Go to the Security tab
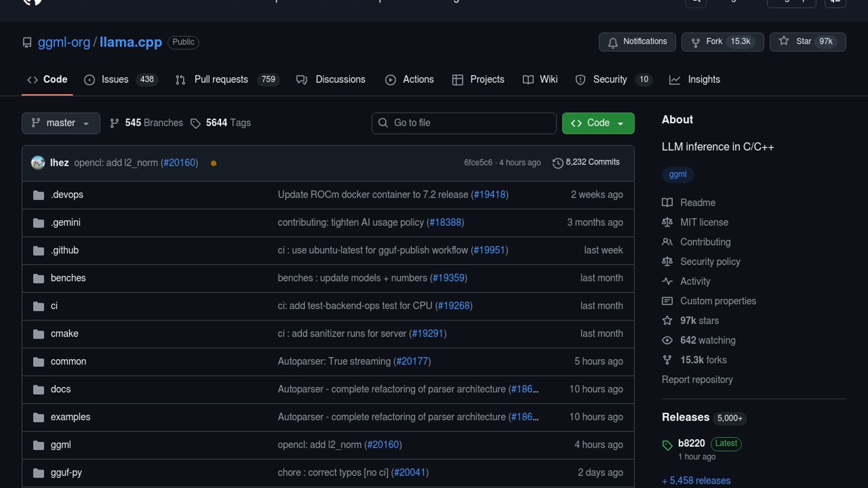 [x=609, y=80]
